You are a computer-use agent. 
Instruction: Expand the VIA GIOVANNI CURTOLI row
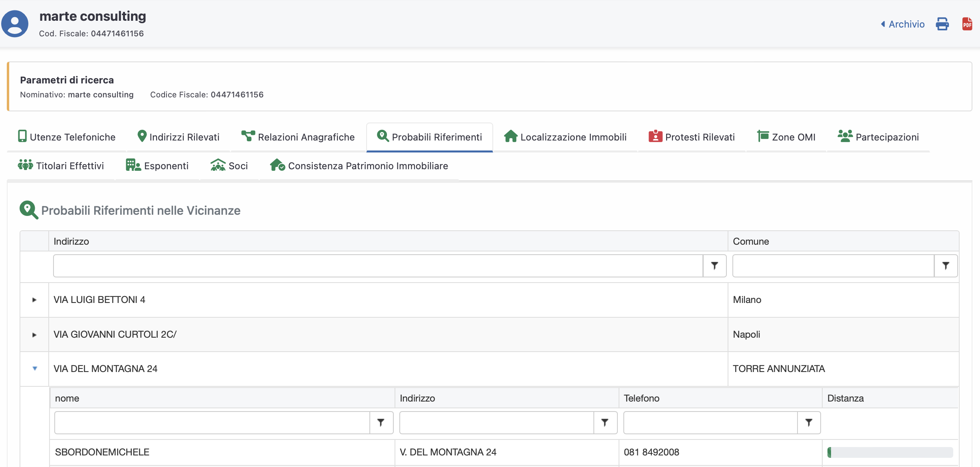click(34, 334)
